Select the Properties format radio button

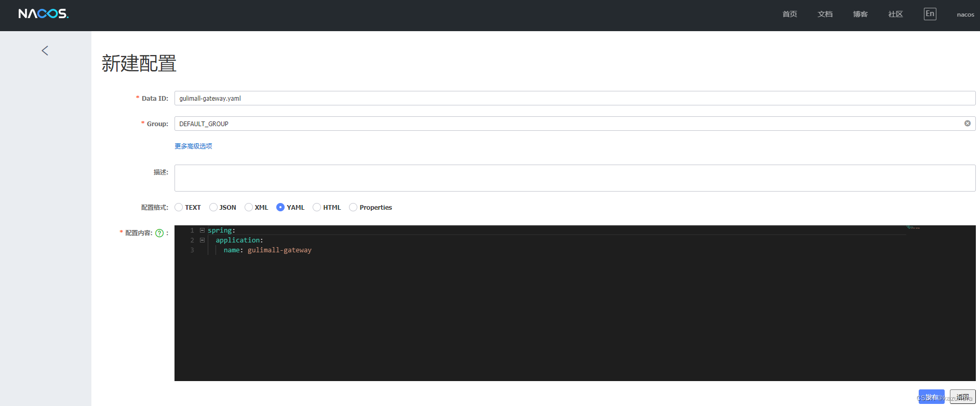pyautogui.click(x=353, y=207)
